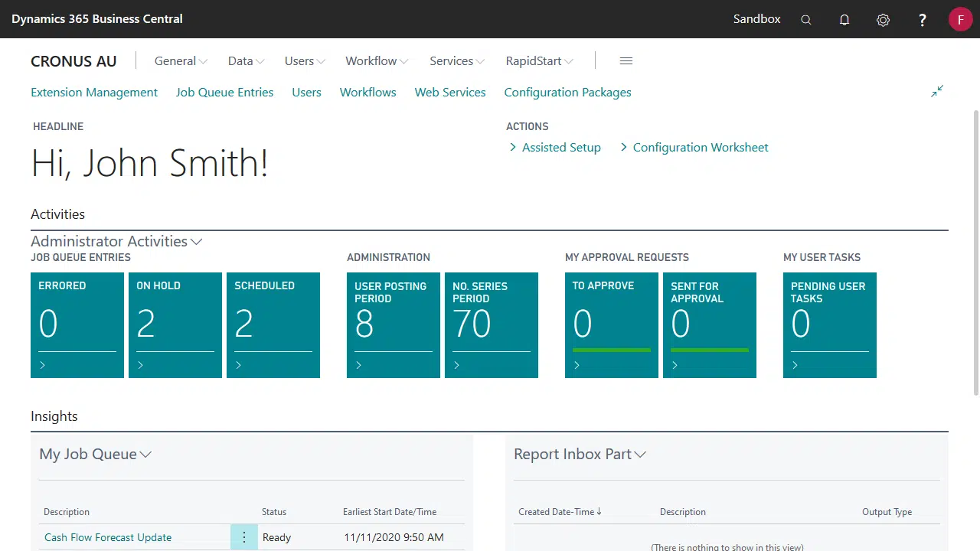Click the collapse page arrows icon

tap(937, 91)
